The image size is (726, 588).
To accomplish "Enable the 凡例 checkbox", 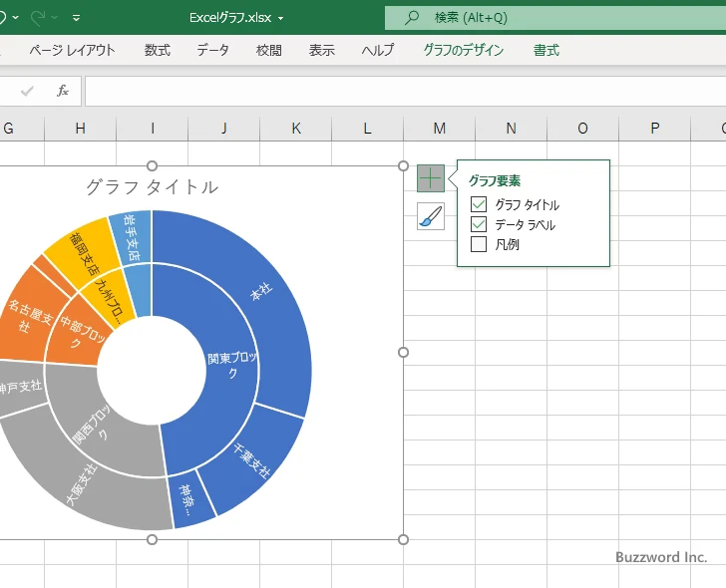I will click(x=479, y=244).
